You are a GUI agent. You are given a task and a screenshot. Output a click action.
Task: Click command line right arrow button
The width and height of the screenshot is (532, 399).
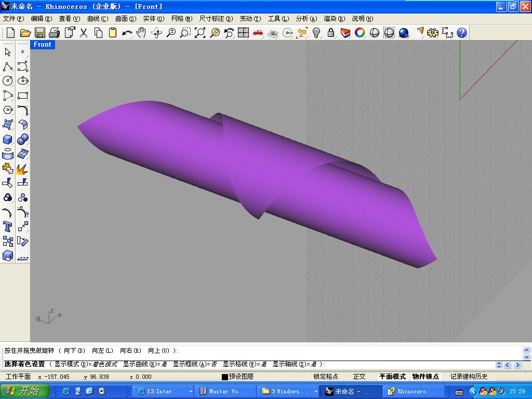pos(517,365)
